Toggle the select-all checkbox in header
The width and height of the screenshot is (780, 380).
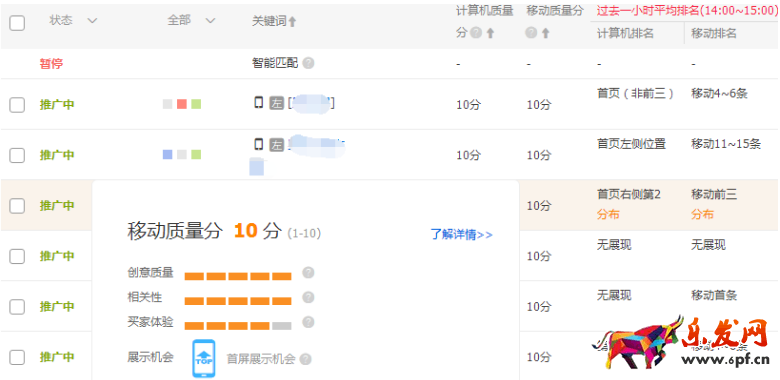17,22
